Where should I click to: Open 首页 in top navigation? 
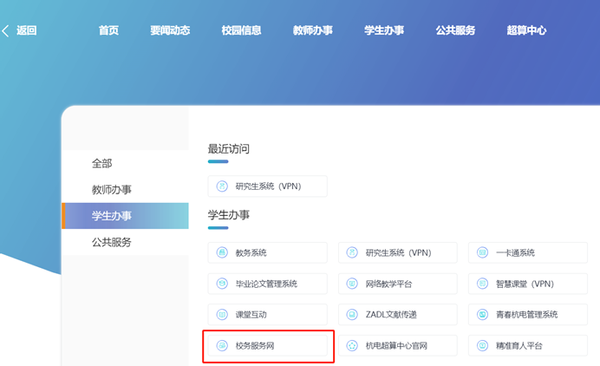pyautogui.click(x=109, y=30)
